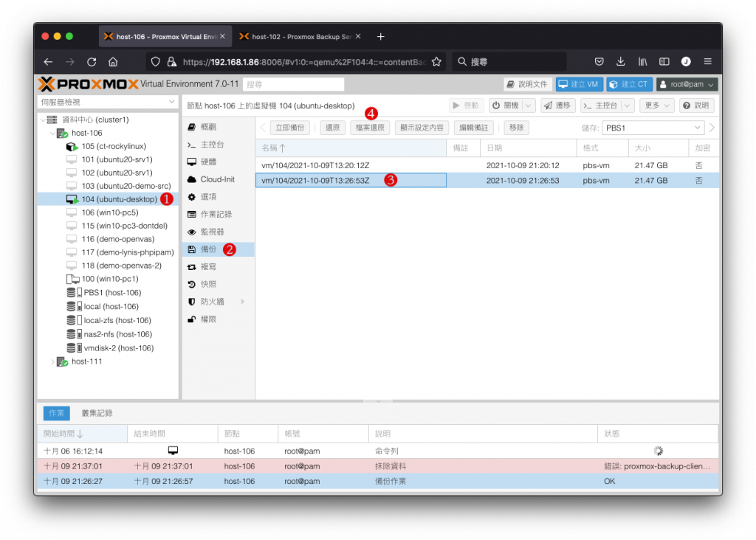Viewport: 756px width, 540px height.
Task: Click 顯示設定內容 show configuration button
Action: click(x=422, y=128)
